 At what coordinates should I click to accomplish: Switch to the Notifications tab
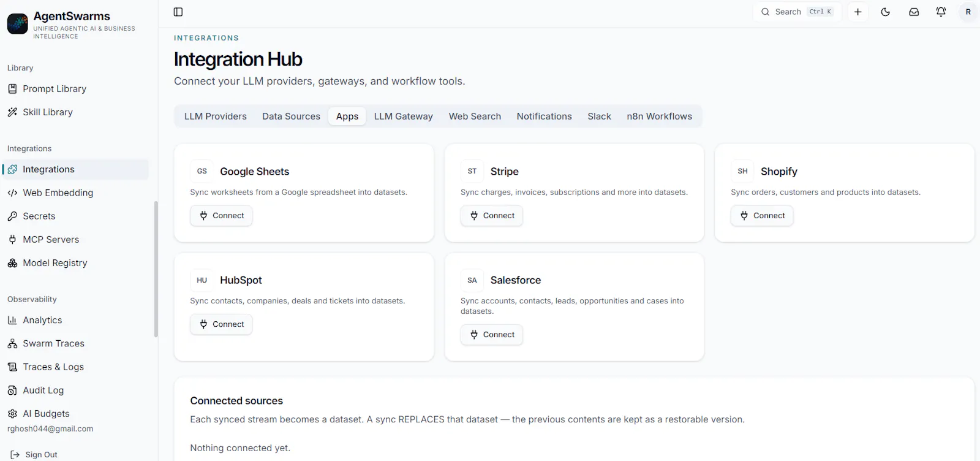pos(544,116)
